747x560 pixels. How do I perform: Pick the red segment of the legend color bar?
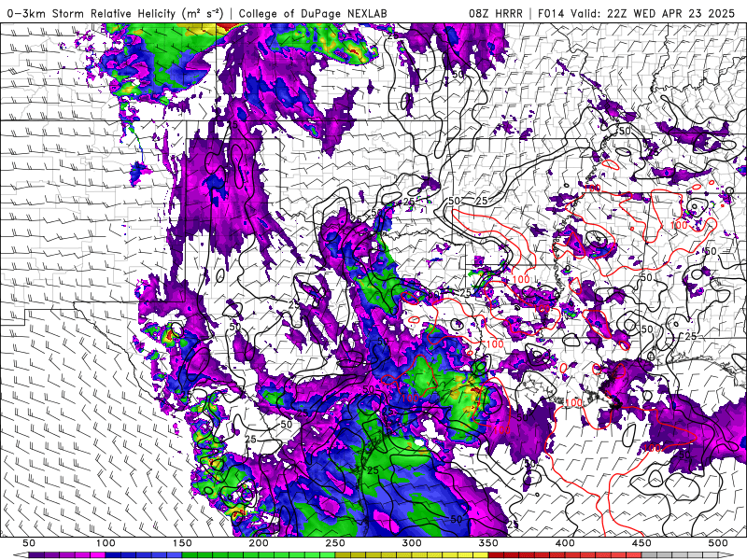point(565,555)
